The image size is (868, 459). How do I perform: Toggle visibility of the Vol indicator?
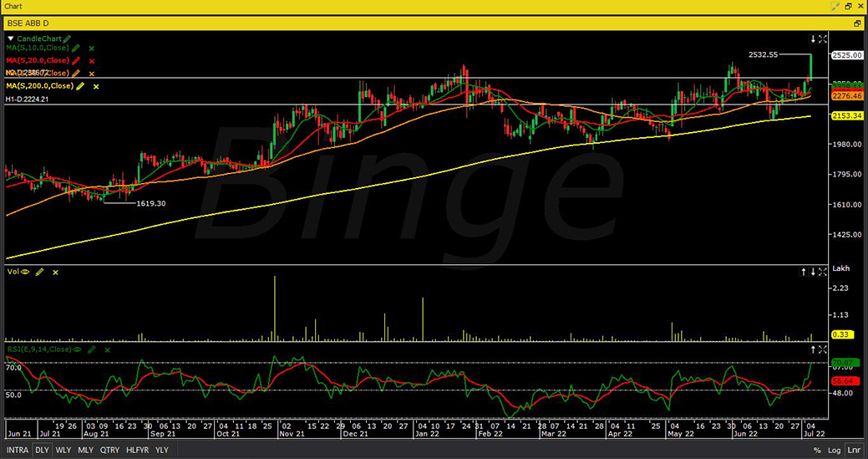[25, 272]
